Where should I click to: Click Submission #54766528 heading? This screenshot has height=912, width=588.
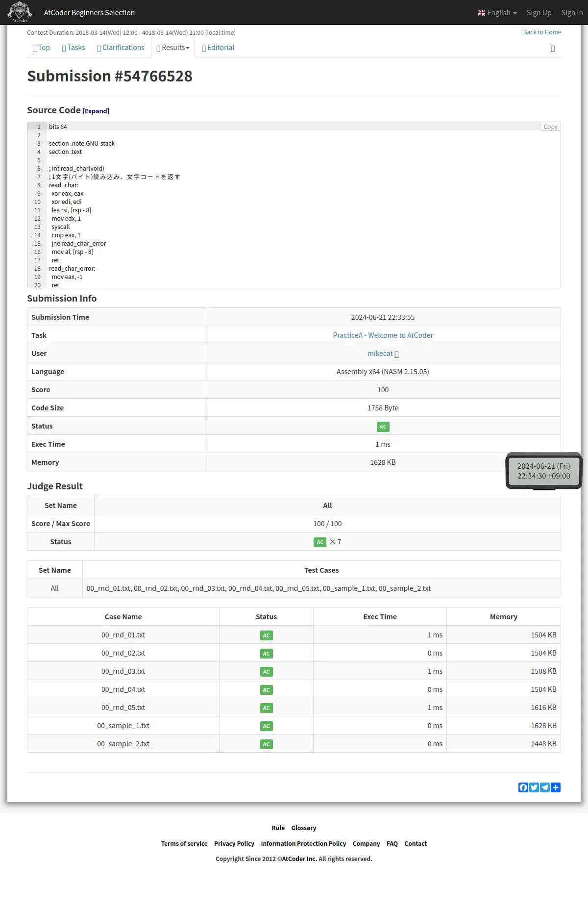[110, 76]
